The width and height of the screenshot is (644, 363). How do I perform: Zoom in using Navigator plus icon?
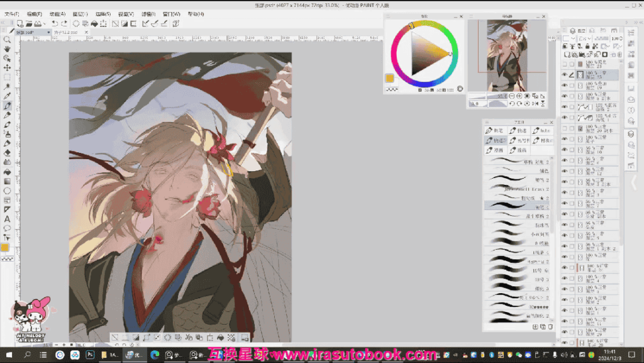[x=519, y=96]
